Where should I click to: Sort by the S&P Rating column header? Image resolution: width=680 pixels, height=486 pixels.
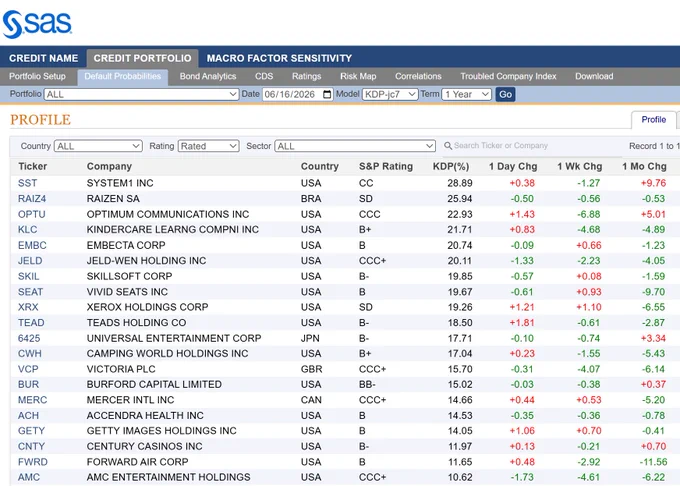(x=386, y=166)
